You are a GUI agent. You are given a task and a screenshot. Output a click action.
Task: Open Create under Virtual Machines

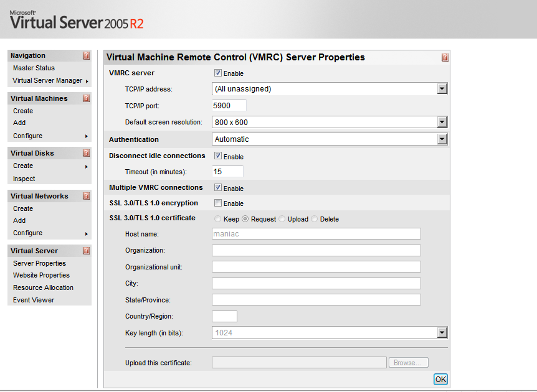coord(23,111)
